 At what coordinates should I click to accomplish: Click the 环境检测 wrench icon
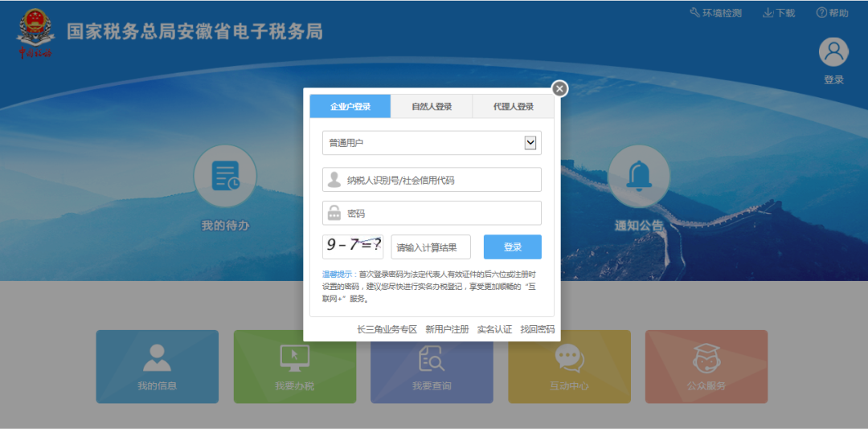click(x=694, y=13)
